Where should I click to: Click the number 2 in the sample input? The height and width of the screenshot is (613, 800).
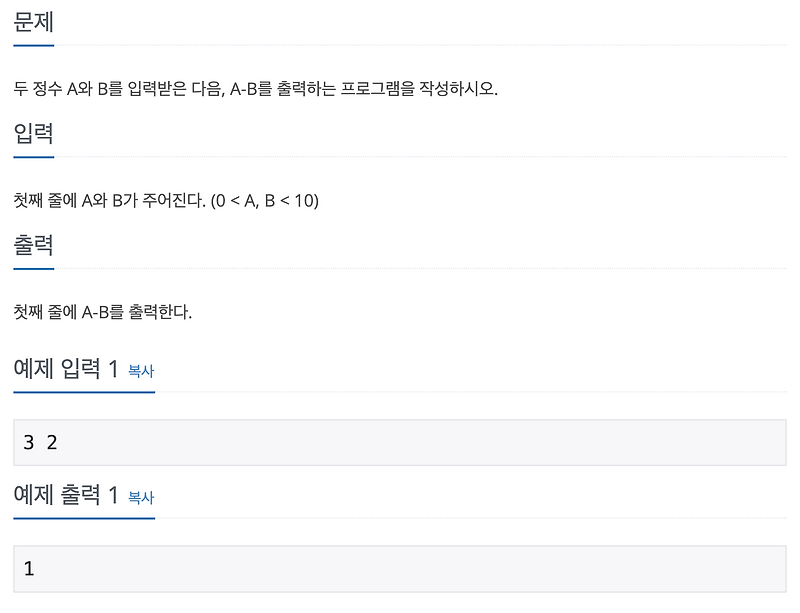click(x=51, y=442)
